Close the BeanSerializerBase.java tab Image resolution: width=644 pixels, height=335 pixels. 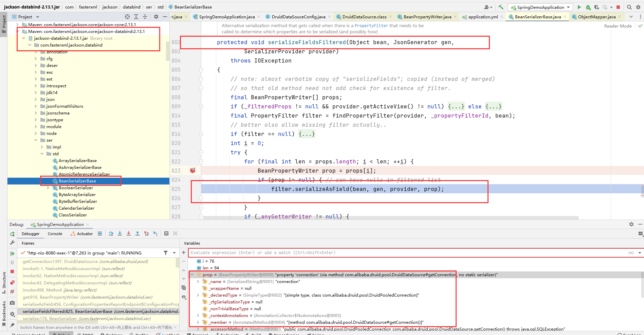[565, 17]
